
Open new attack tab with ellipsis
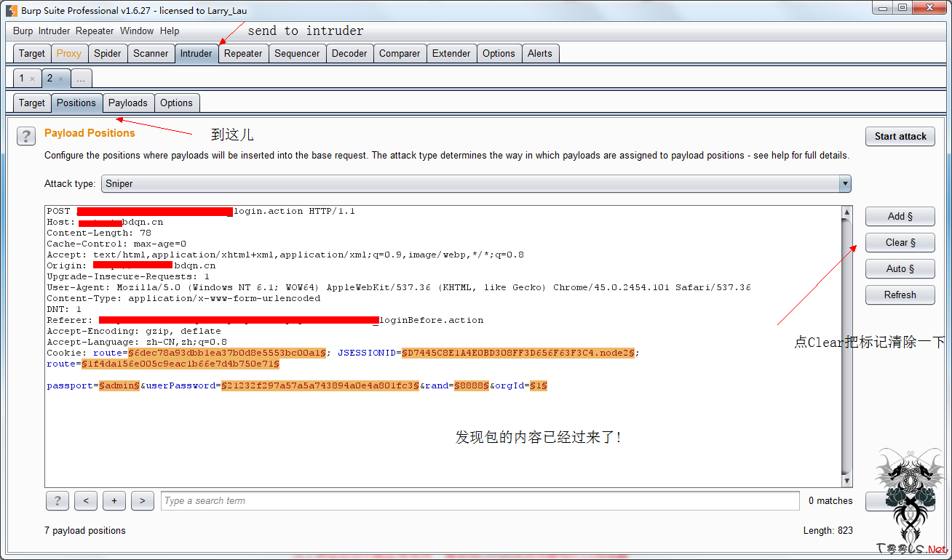tap(81, 78)
